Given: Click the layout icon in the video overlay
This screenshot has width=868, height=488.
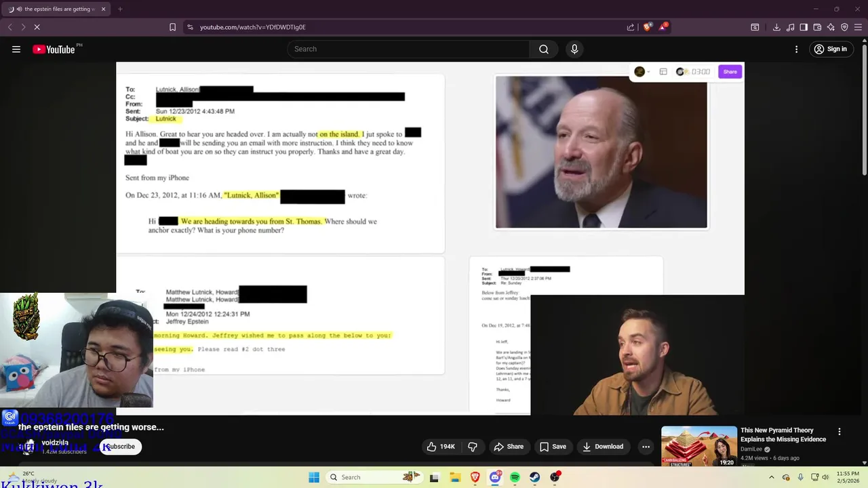Looking at the screenshot, I should 663,72.
